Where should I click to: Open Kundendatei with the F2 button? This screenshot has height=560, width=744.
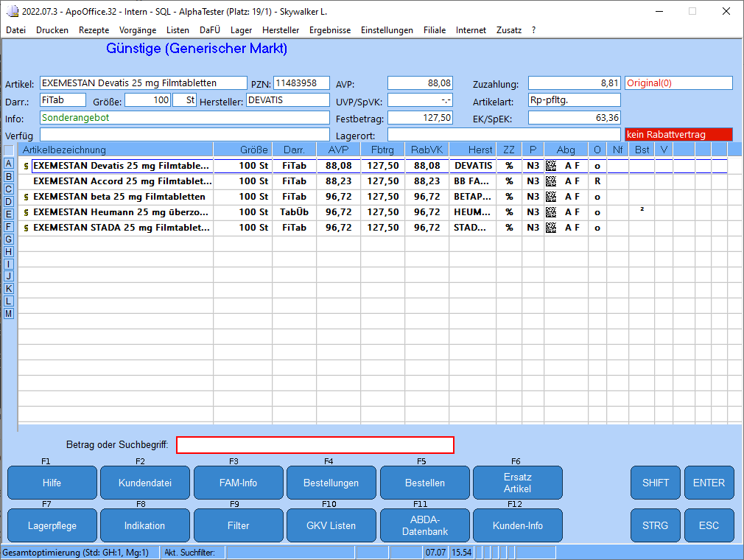tap(145, 483)
